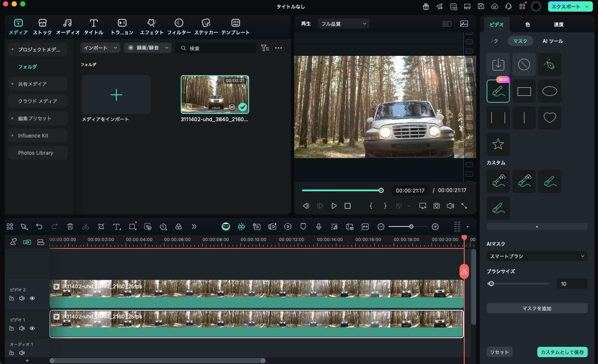Switch to the 色 tab in properties

[x=527, y=24]
